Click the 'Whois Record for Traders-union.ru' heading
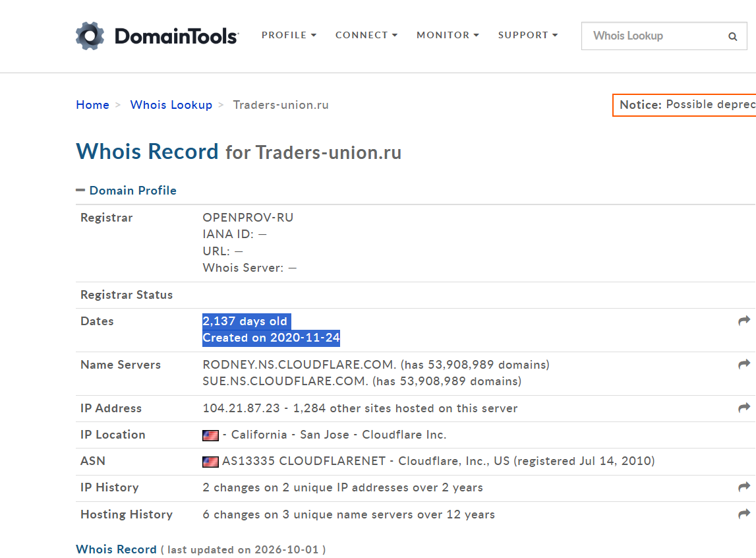Screen dimensions: 756x558 [239, 152]
